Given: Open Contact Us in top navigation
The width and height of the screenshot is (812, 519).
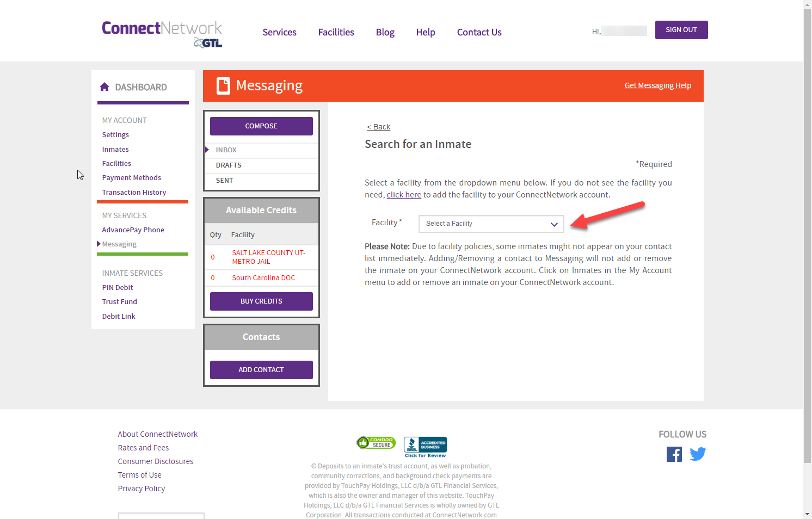Looking at the screenshot, I should [479, 32].
